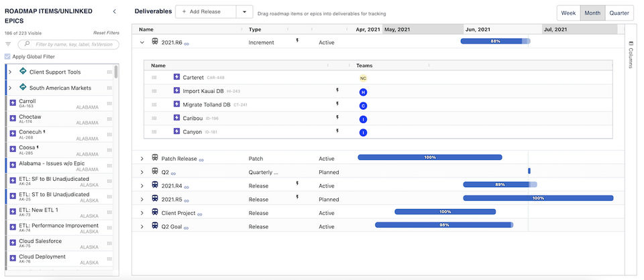The height and width of the screenshot is (280, 644).
Task: Click the epic icon next to Migrate Tolland DB
Action: point(176,105)
